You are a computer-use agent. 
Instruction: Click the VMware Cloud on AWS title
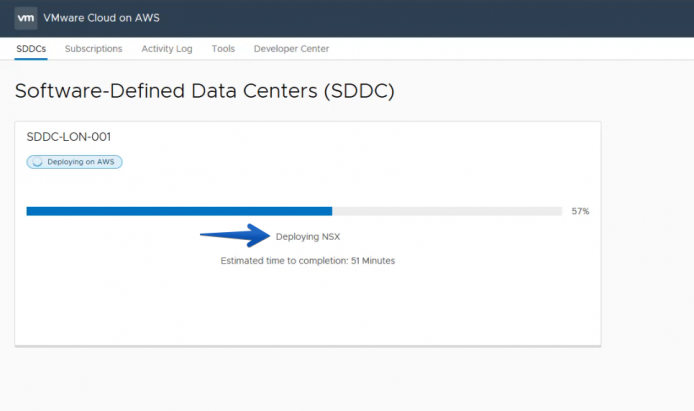101,18
